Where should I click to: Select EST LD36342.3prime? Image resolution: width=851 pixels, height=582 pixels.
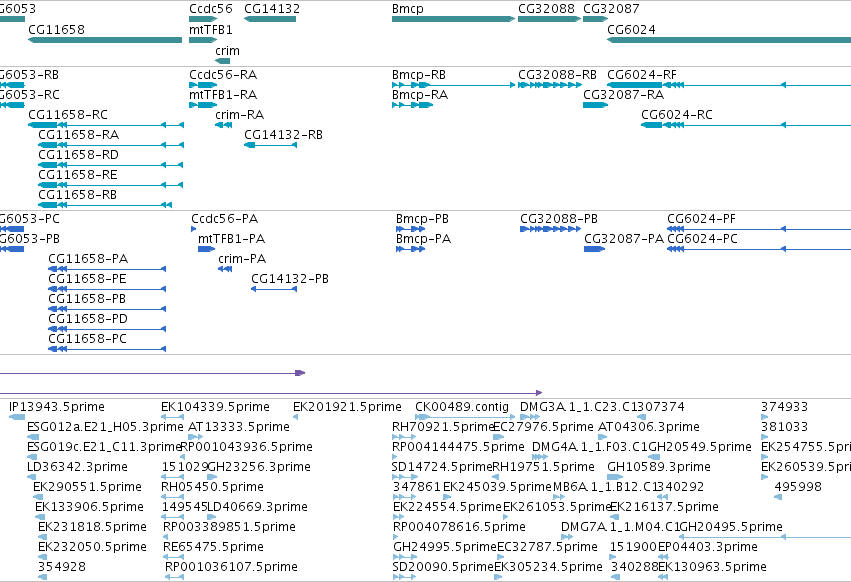click(31, 477)
